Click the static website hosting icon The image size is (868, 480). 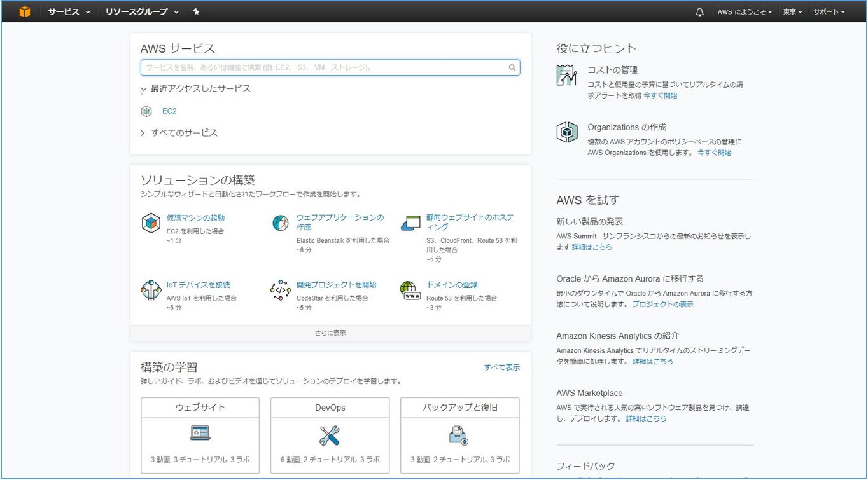click(410, 223)
